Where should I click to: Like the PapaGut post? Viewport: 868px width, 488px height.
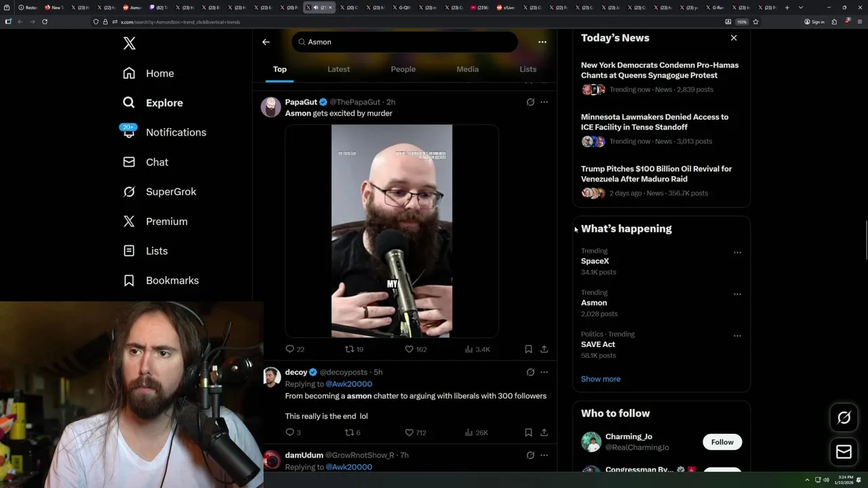coord(416,349)
